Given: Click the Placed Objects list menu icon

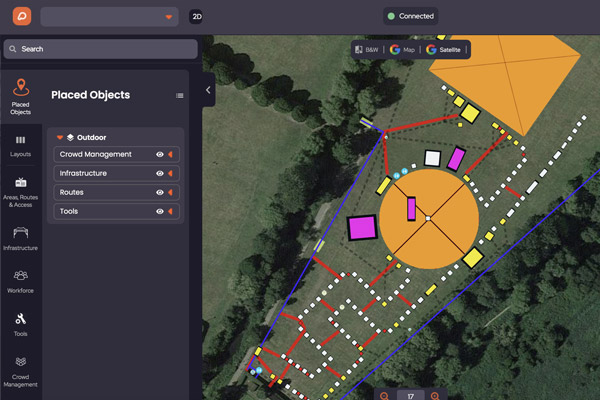Looking at the screenshot, I should pos(179,95).
